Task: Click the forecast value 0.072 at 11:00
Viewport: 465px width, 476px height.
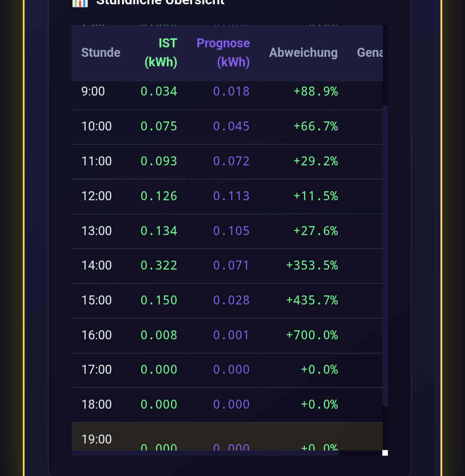Action: tap(231, 161)
